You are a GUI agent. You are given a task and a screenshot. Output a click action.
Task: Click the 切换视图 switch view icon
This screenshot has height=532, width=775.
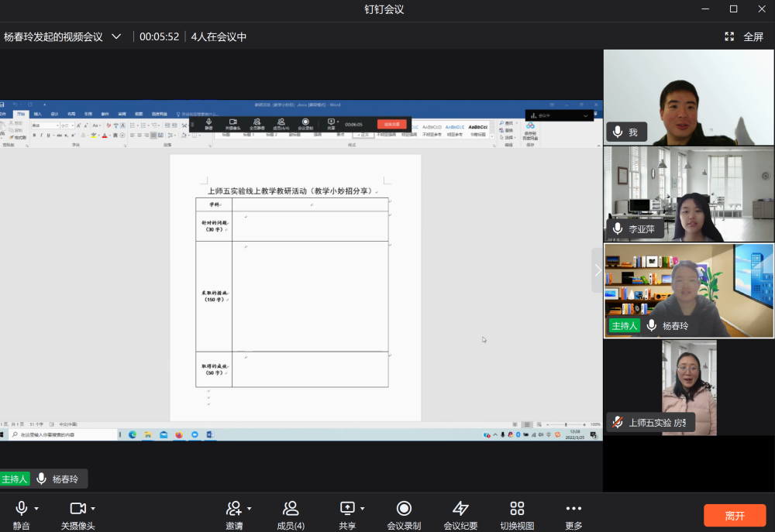pyautogui.click(x=517, y=514)
